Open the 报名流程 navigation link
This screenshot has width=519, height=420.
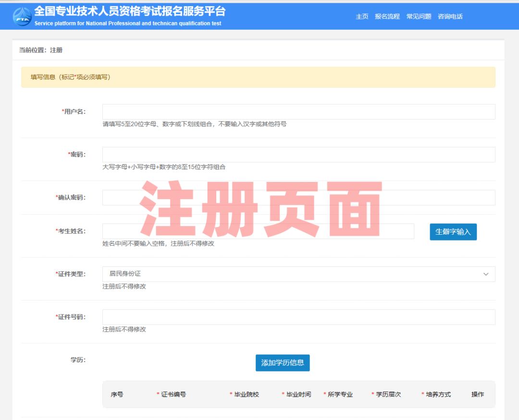tap(387, 16)
